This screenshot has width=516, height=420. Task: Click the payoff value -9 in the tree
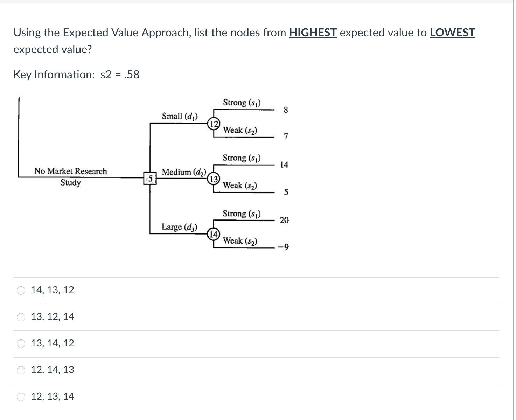[x=284, y=247]
